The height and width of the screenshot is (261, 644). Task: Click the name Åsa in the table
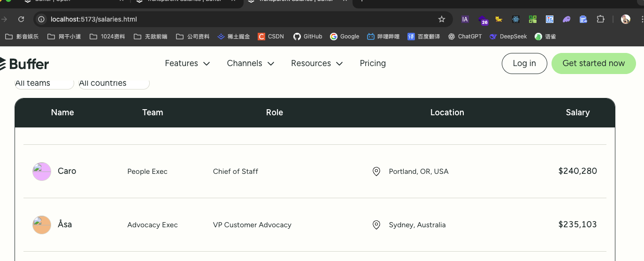tap(65, 224)
